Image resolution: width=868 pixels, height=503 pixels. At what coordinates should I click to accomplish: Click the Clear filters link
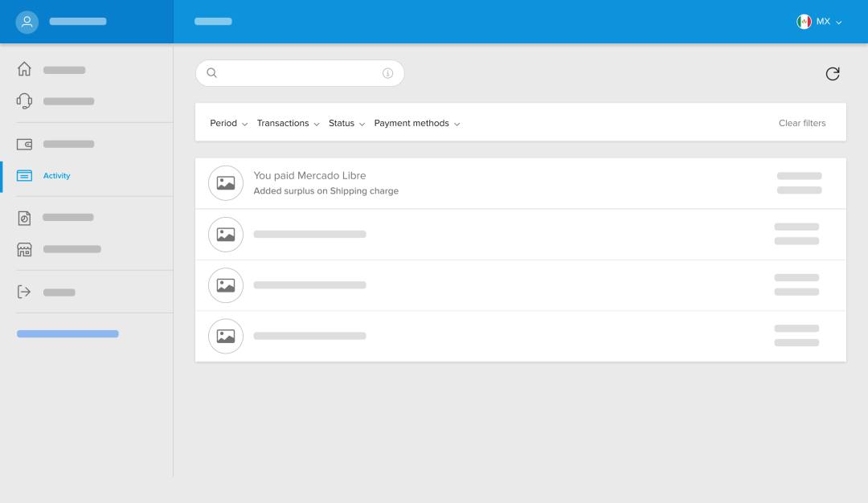pyautogui.click(x=801, y=124)
